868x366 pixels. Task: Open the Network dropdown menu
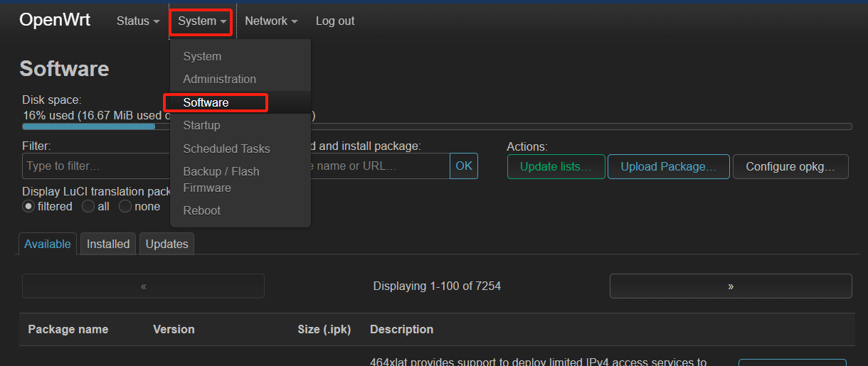(x=271, y=21)
